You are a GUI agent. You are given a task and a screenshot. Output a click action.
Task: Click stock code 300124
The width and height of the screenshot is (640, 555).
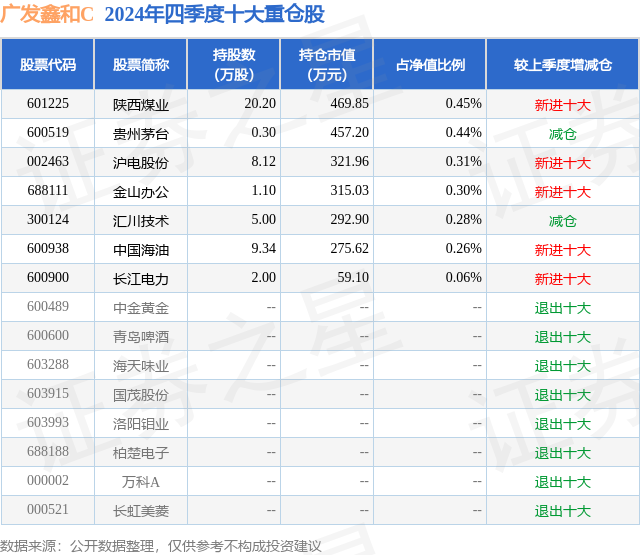click(48, 220)
